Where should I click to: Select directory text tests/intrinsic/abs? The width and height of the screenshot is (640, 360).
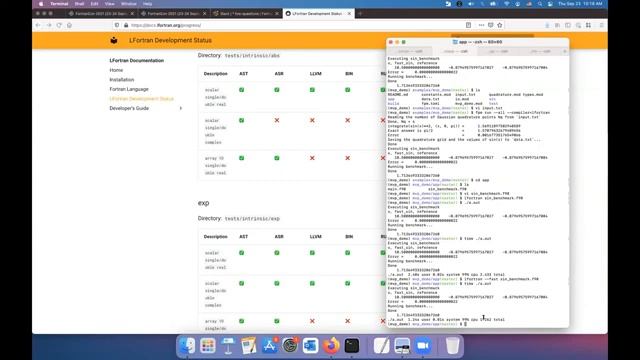[x=252, y=56]
